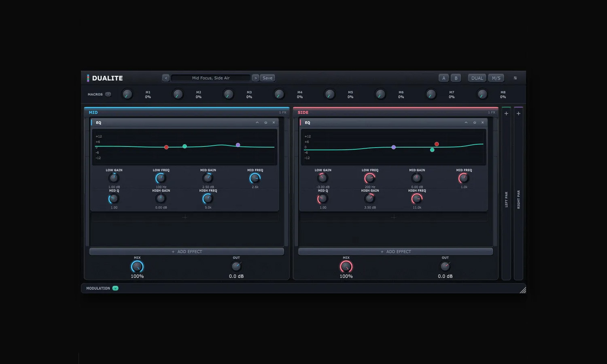This screenshot has height=364, width=607.
Task: Click the M8 macro knob
Action: point(482,95)
